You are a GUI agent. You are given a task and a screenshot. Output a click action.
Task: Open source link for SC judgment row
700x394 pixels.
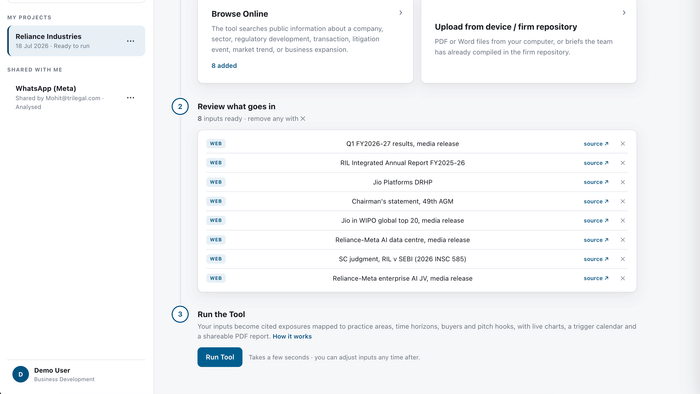[x=596, y=259]
